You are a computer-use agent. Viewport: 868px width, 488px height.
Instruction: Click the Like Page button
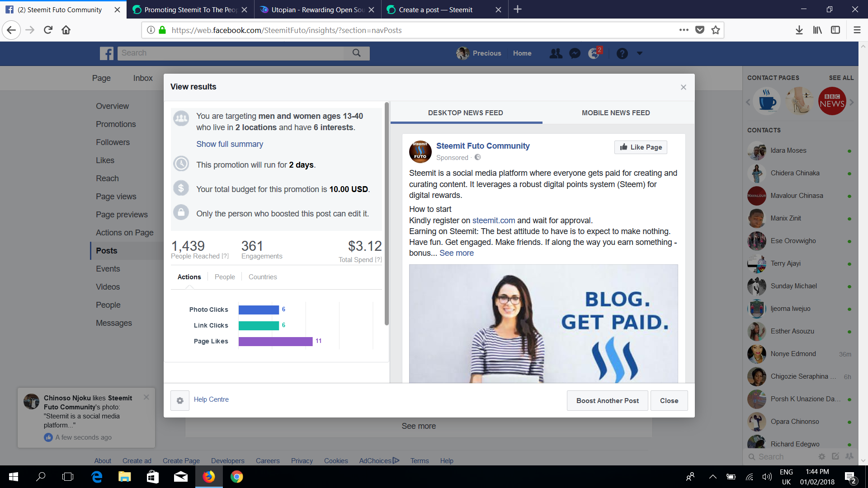(641, 147)
